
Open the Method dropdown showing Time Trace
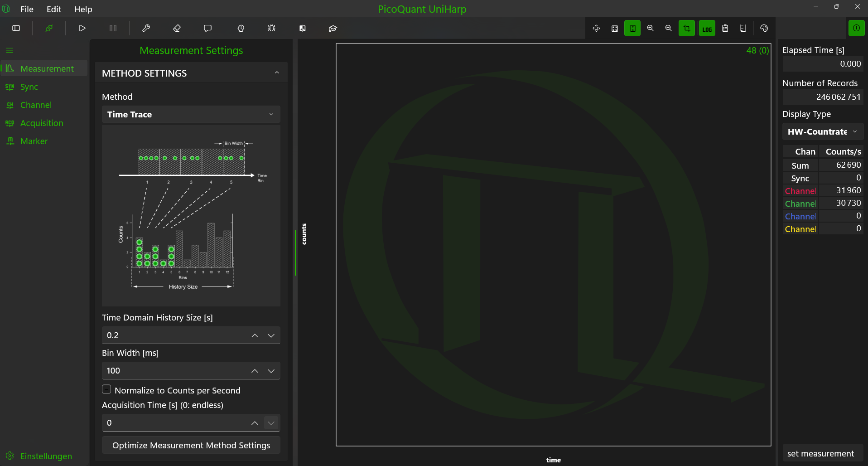pos(191,114)
